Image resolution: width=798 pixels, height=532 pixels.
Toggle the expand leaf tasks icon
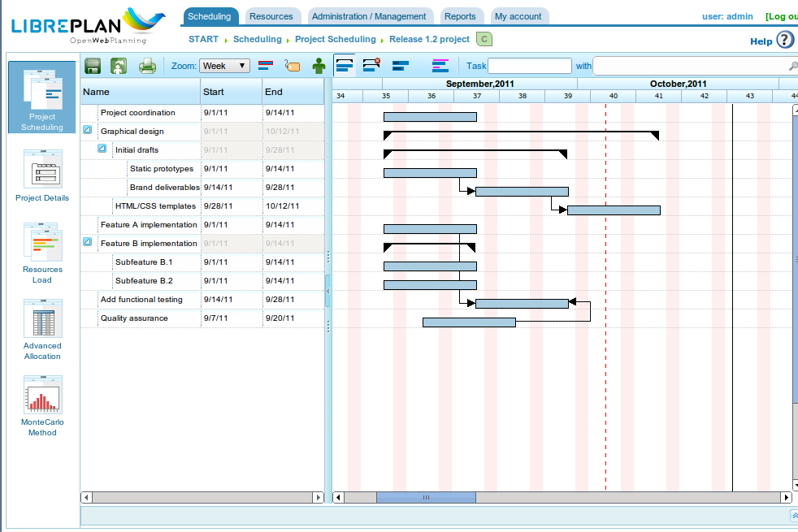click(345, 66)
